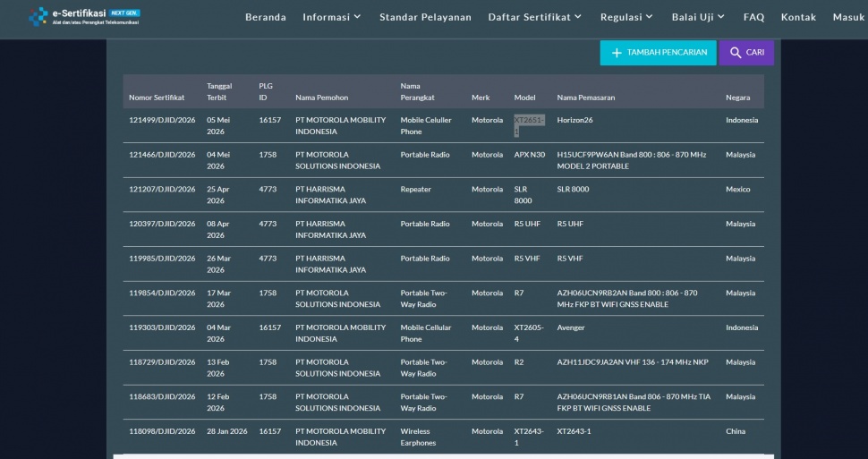Click the Repeater device name cell
This screenshot has height=459, width=868.
pyautogui.click(x=416, y=190)
